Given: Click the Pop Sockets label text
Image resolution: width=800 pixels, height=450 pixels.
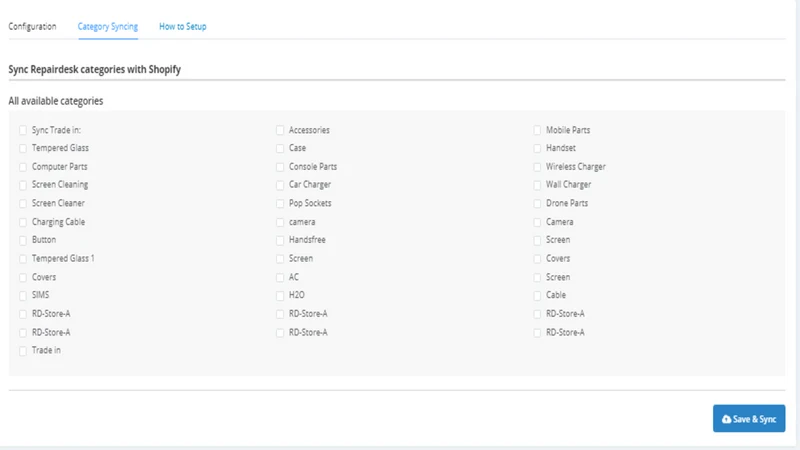Looking at the screenshot, I should [x=310, y=203].
